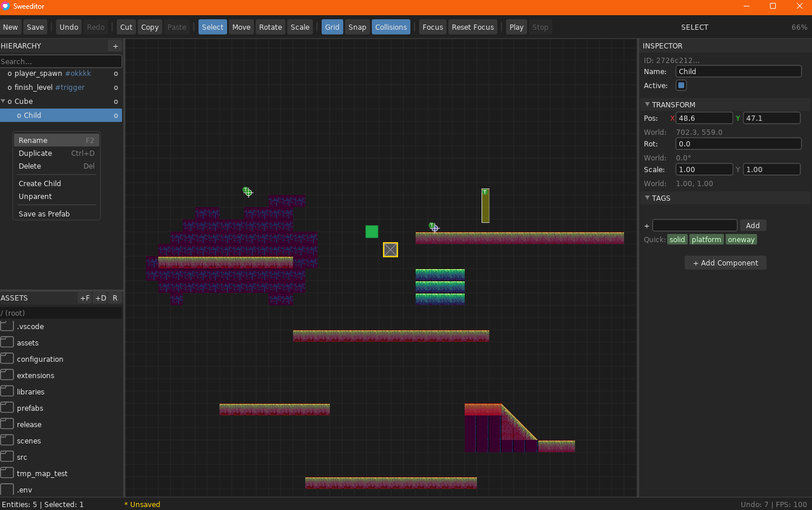Edit the Rot value field
The width and height of the screenshot is (812, 510).
click(x=738, y=144)
